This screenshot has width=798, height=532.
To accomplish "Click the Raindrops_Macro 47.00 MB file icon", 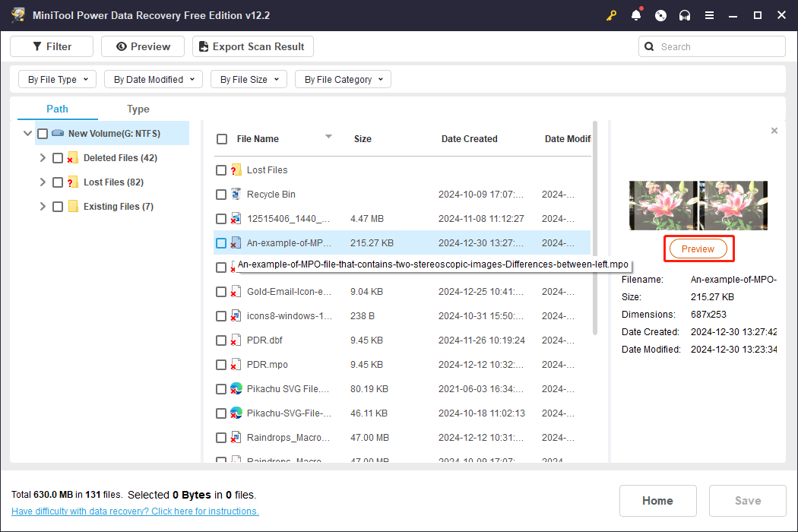I will coord(236,437).
